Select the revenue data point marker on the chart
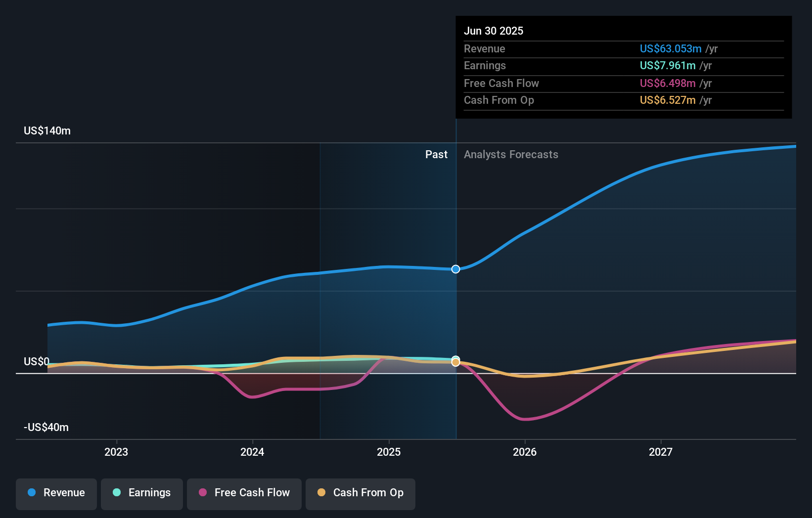The height and width of the screenshot is (518, 812). pyautogui.click(x=455, y=269)
